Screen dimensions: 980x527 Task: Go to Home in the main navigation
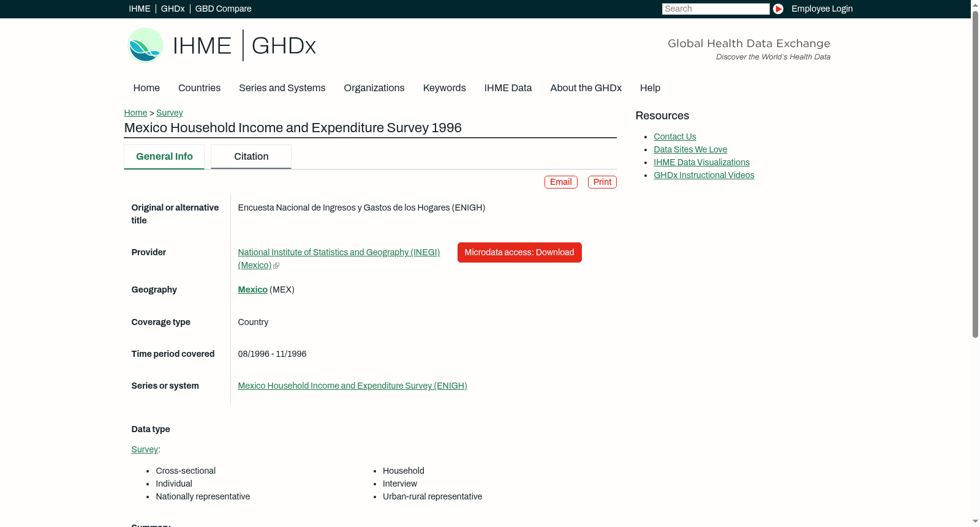[x=146, y=88]
